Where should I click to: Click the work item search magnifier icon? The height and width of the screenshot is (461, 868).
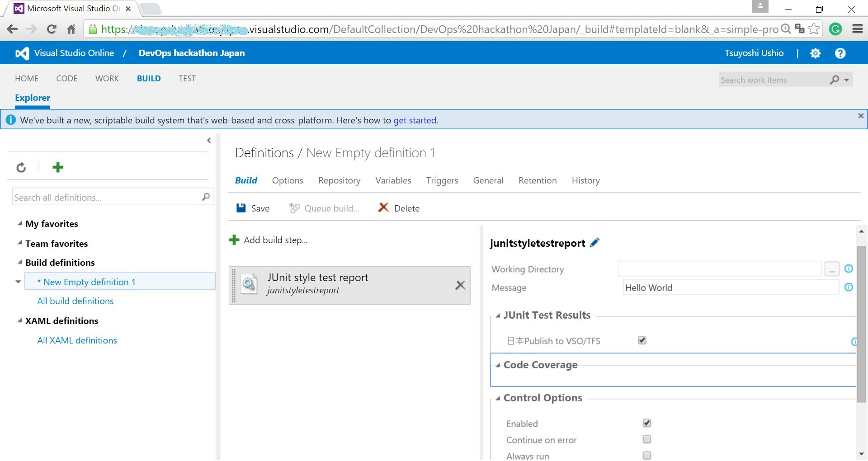coord(835,80)
